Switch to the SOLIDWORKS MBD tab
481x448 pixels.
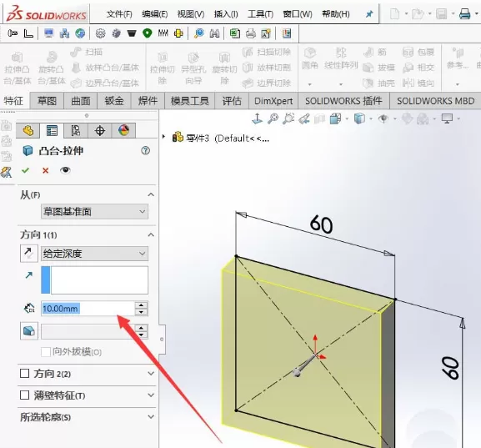point(436,101)
